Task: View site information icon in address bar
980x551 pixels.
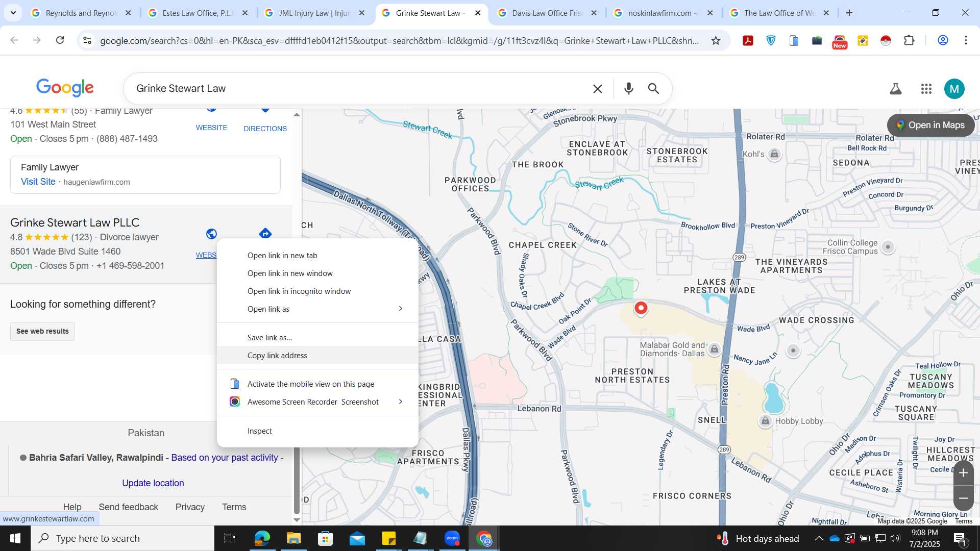Action: [x=87, y=40]
